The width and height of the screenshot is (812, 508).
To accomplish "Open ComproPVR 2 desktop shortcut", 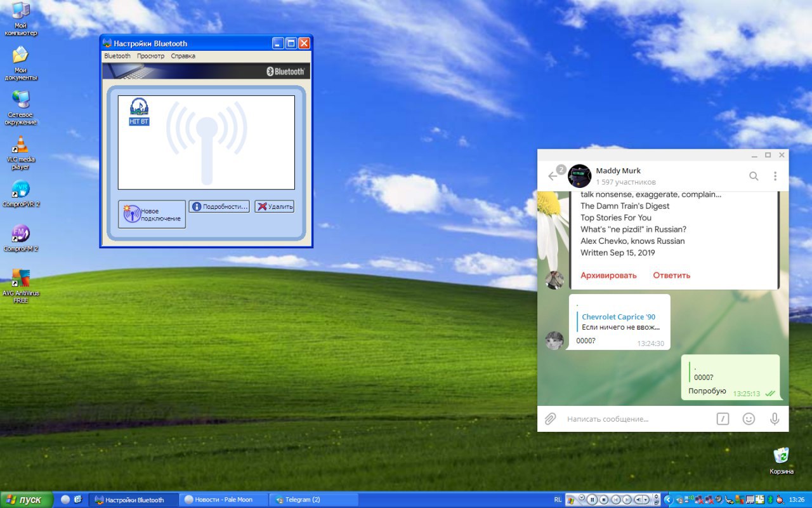I will 21,194.
